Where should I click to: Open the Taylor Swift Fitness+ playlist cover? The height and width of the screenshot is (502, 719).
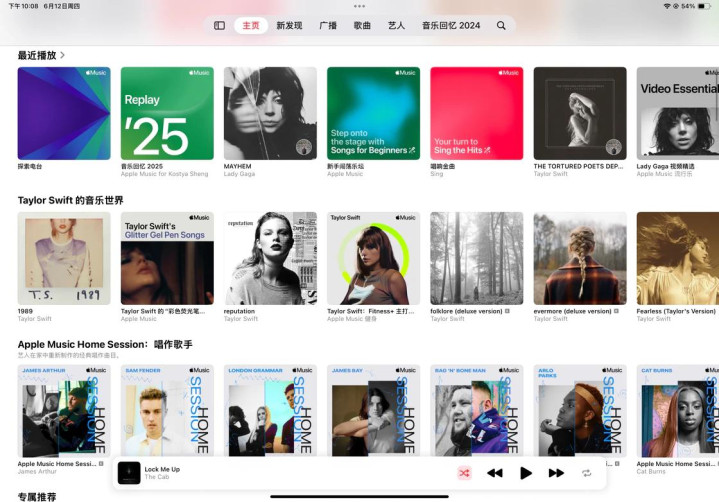click(373, 258)
